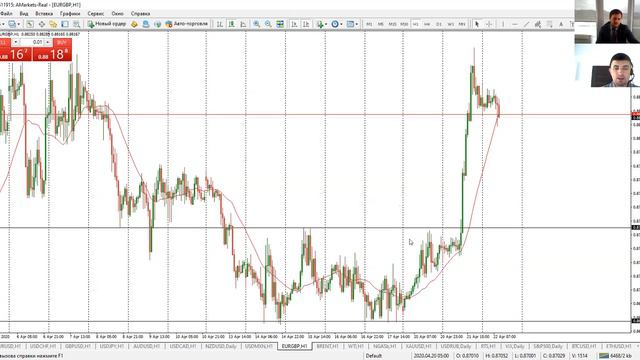
Task: Switch to the BTCUSD,H1 chart tab
Action: click(583, 346)
